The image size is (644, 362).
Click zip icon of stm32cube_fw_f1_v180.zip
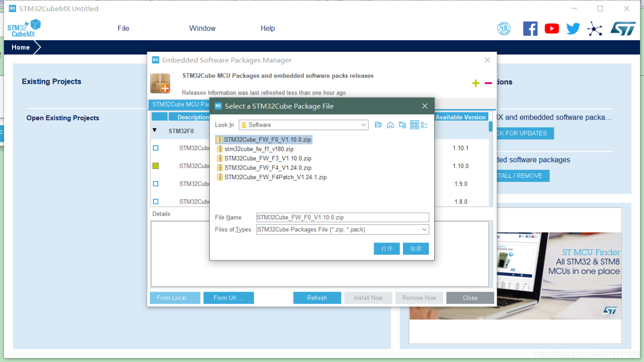coord(219,149)
